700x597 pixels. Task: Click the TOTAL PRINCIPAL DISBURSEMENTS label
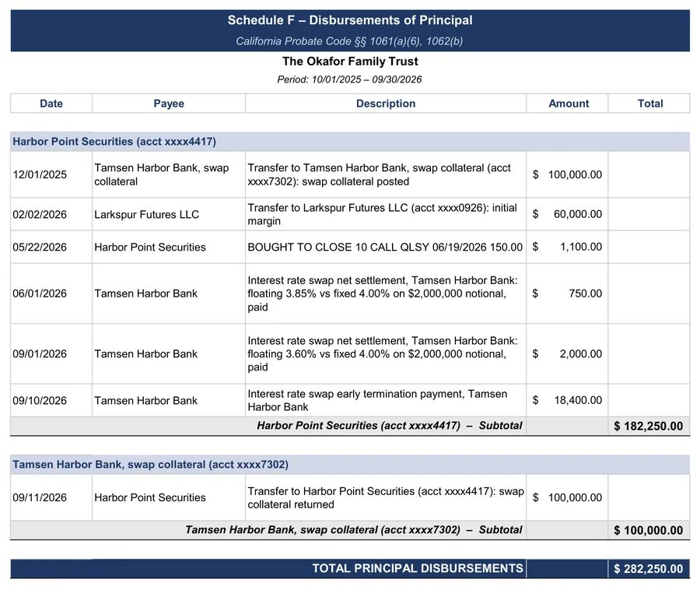pos(418,568)
